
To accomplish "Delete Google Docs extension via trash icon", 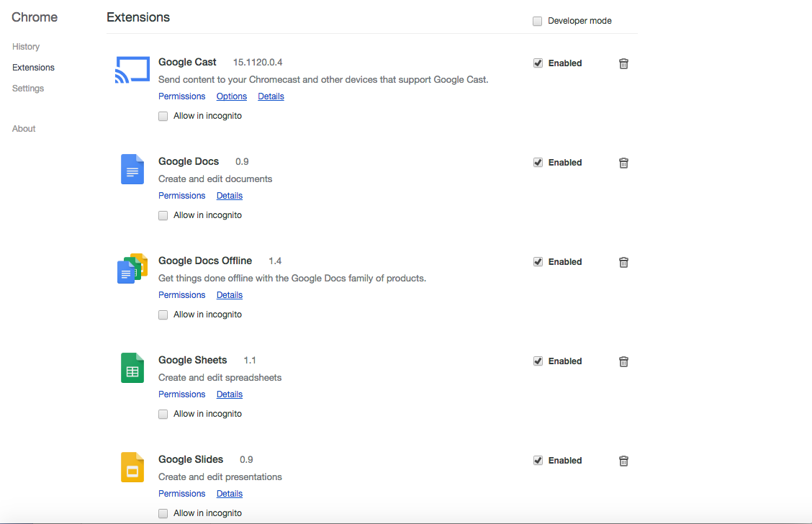I will click(623, 163).
